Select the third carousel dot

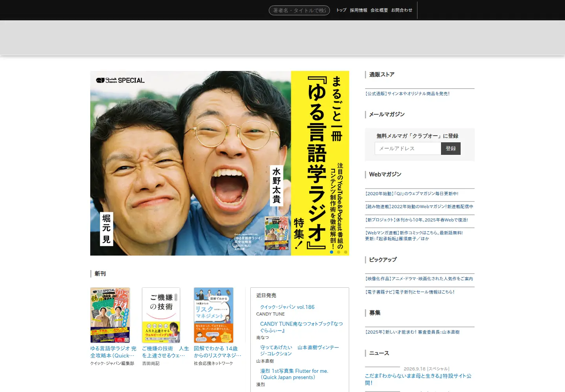pyautogui.click(x=346, y=252)
